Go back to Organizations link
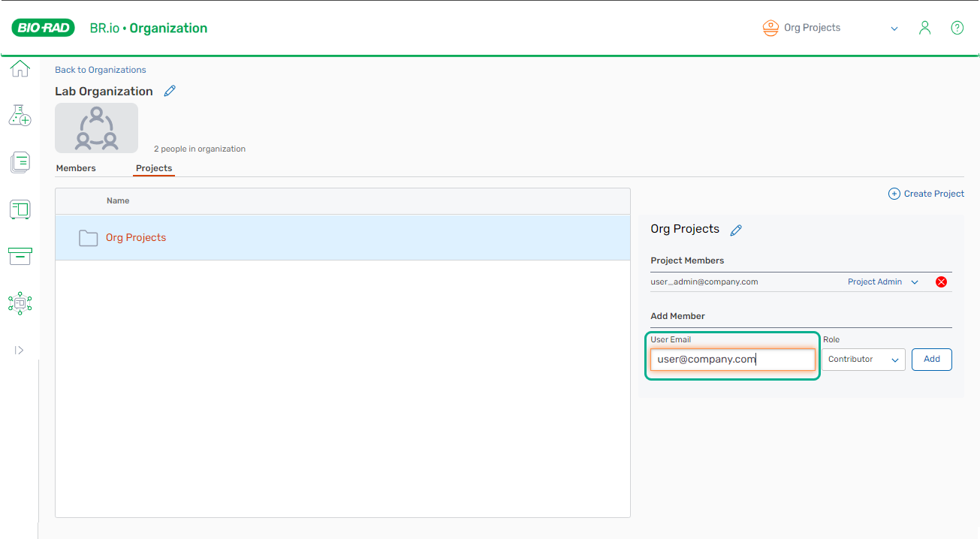The height and width of the screenshot is (539, 980). 101,70
